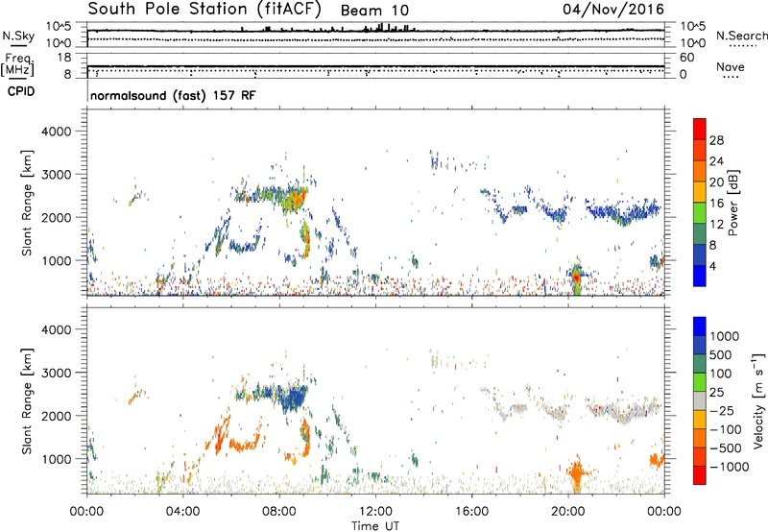The height and width of the screenshot is (532, 768).
Task: Click the 'Beam 10' label
Action: [374, 11]
